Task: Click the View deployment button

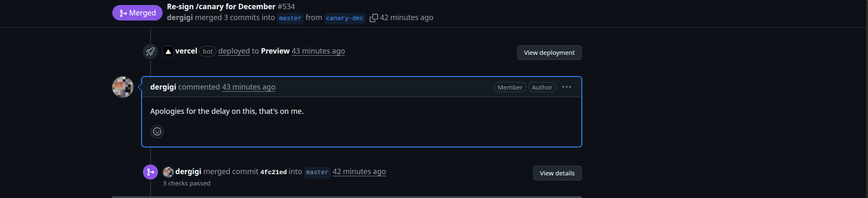Action: tap(549, 53)
